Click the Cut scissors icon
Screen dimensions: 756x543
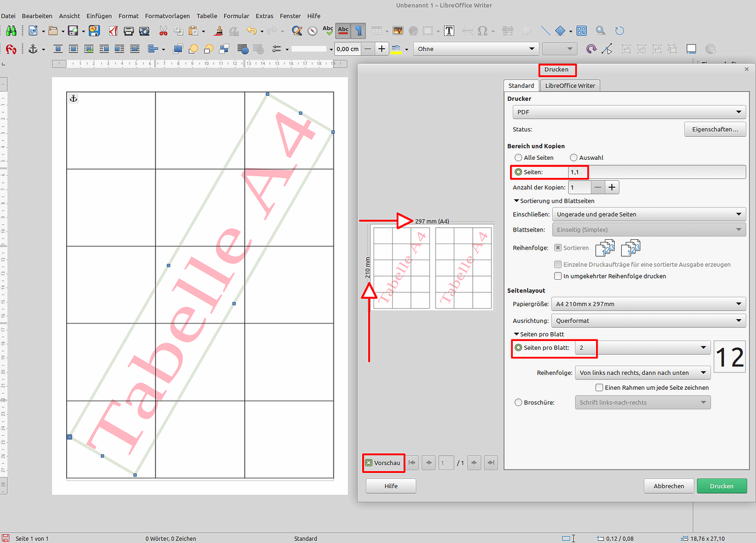click(x=163, y=31)
